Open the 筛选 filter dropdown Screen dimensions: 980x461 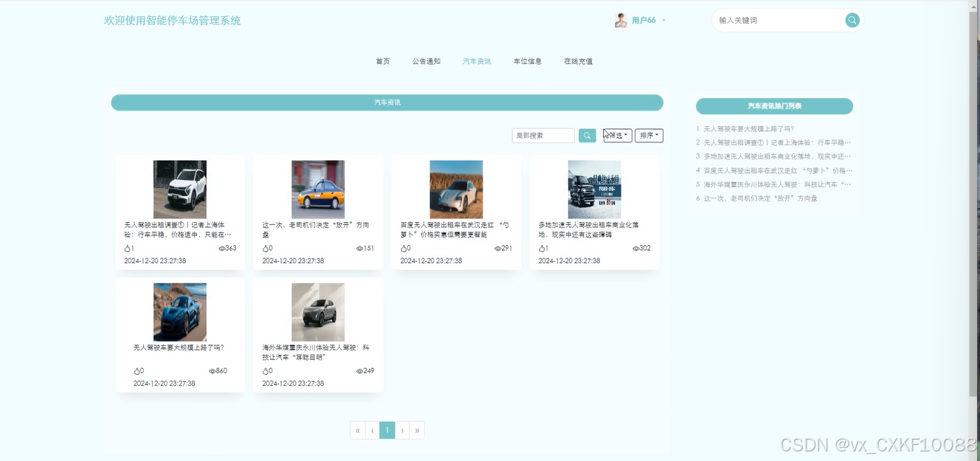618,136
